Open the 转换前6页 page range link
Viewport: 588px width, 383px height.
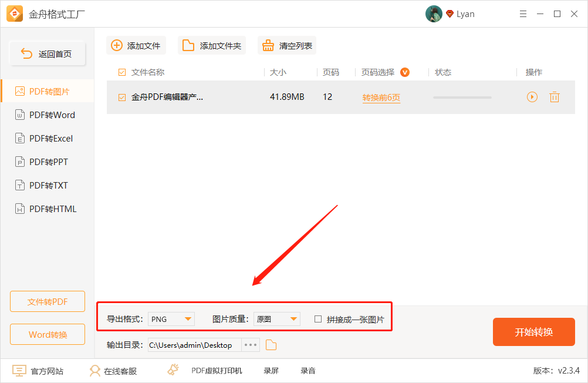point(381,98)
